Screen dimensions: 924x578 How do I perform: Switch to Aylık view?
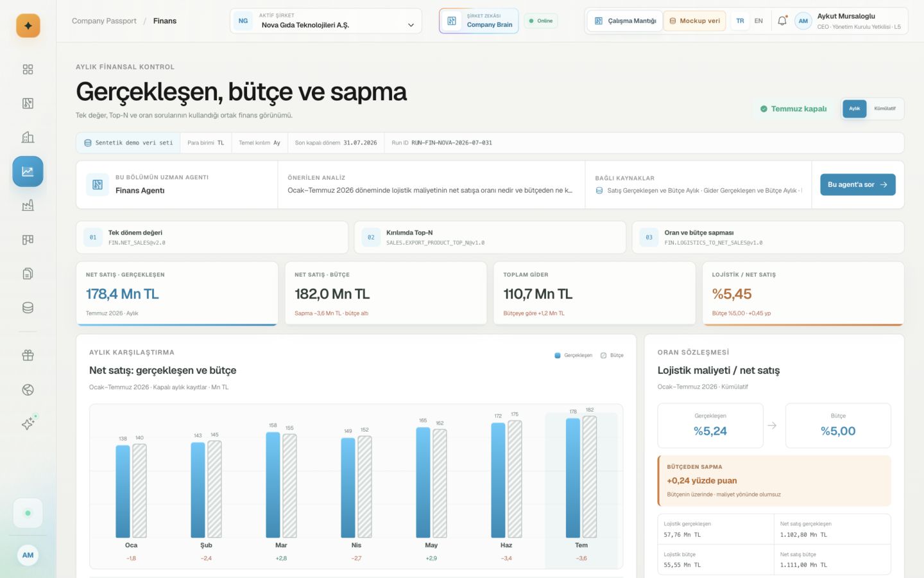855,109
